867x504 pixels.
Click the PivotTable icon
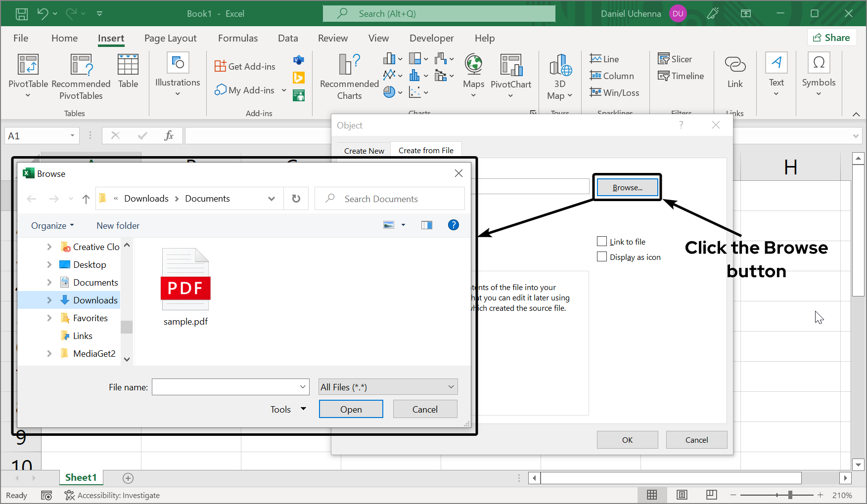point(28,65)
